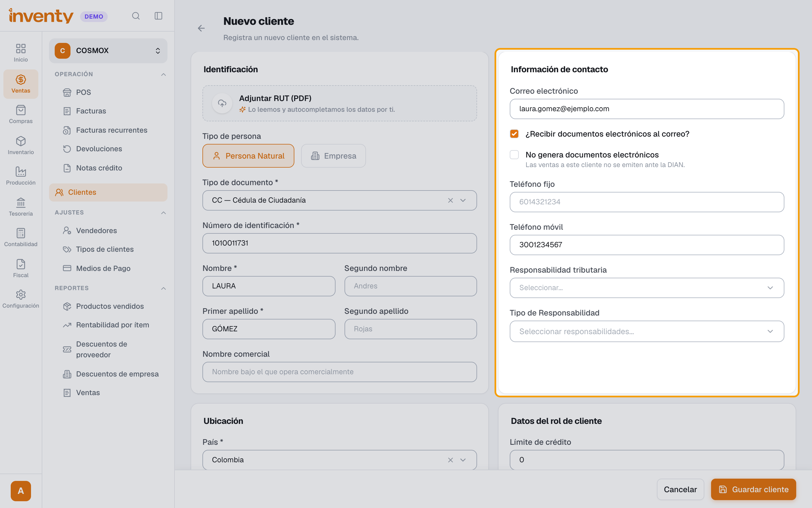The height and width of the screenshot is (508, 812).
Task: Open Ventas module in icon rail
Action: coord(21,84)
